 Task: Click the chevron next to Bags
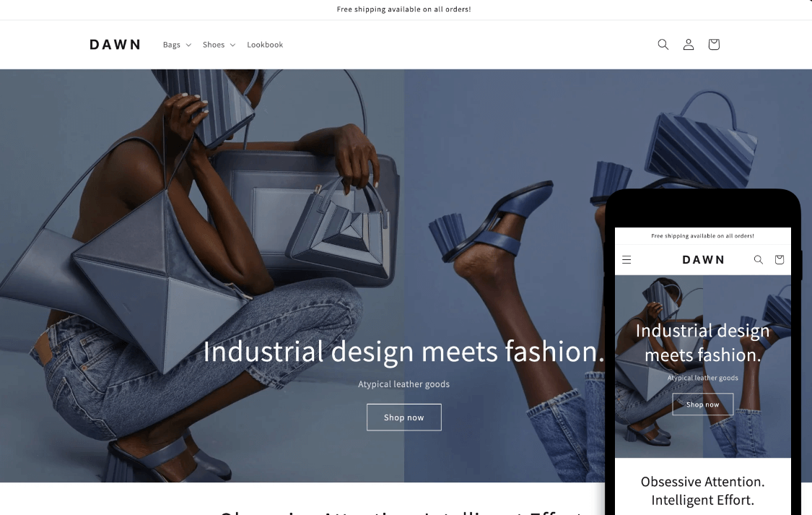(x=188, y=45)
